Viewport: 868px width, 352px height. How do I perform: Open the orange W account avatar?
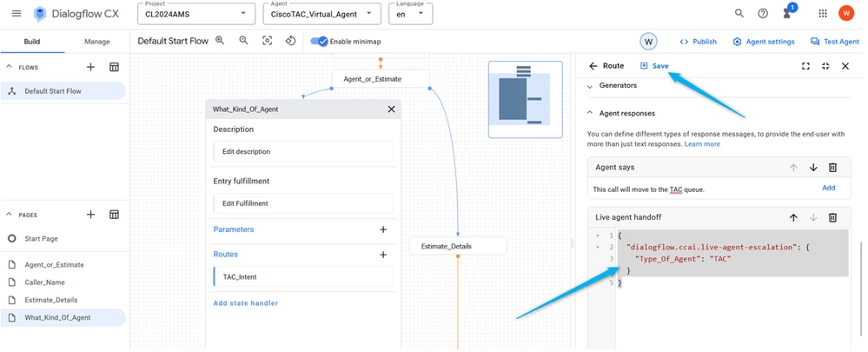(x=846, y=13)
